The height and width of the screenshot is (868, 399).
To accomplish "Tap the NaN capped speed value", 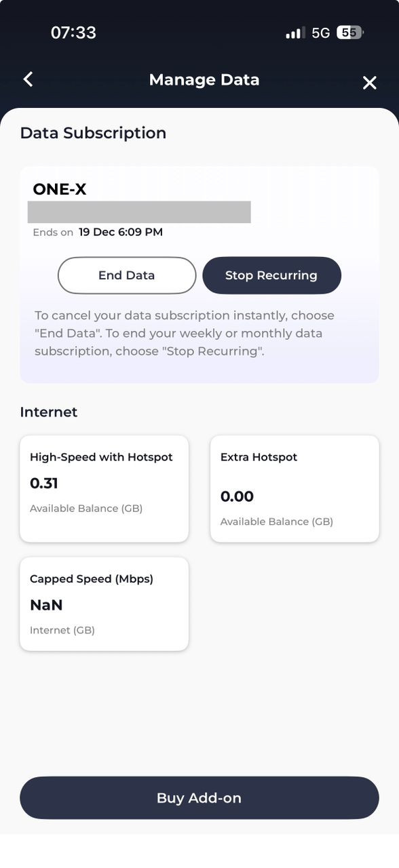I will (x=46, y=605).
